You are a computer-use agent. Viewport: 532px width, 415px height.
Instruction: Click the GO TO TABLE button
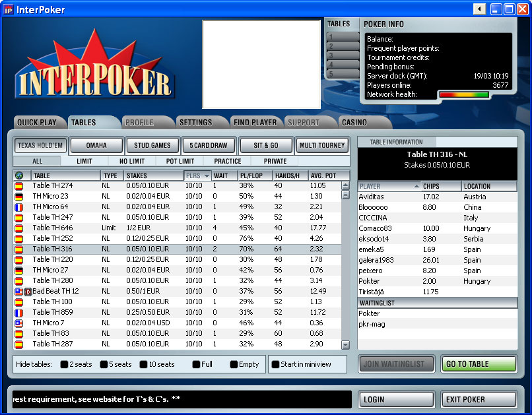click(x=479, y=364)
